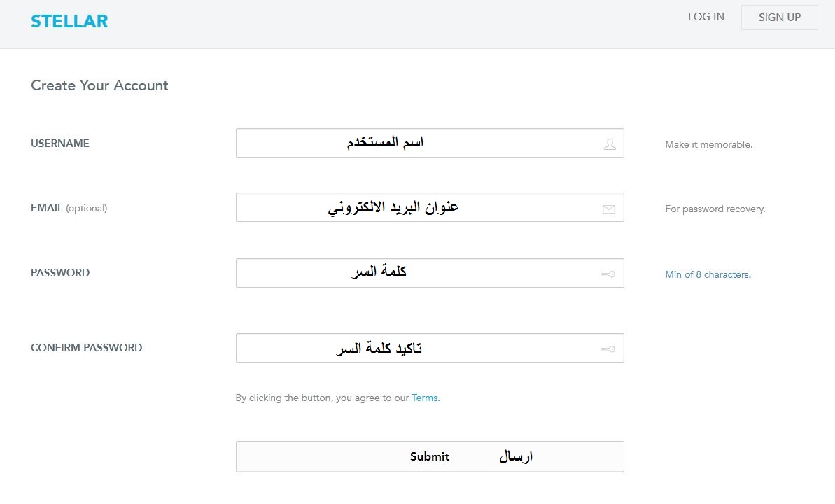Click the 'Min of 8 characters' hint

coord(708,274)
